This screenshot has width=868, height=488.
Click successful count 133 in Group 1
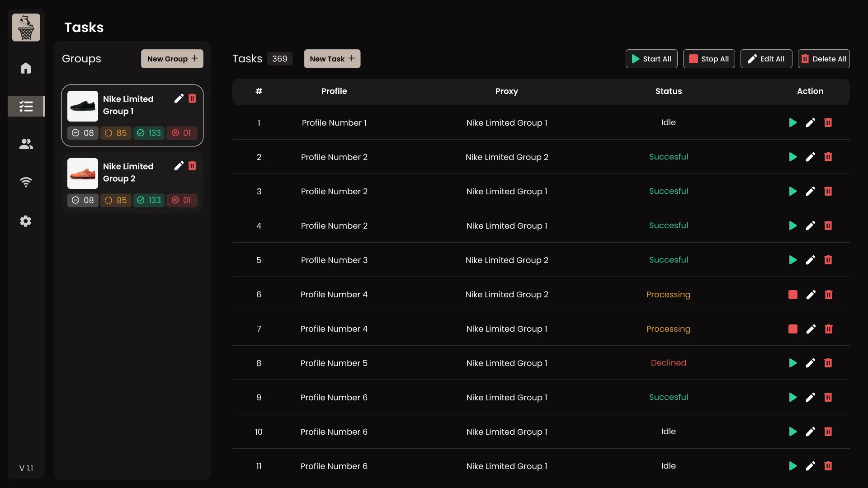tap(149, 133)
